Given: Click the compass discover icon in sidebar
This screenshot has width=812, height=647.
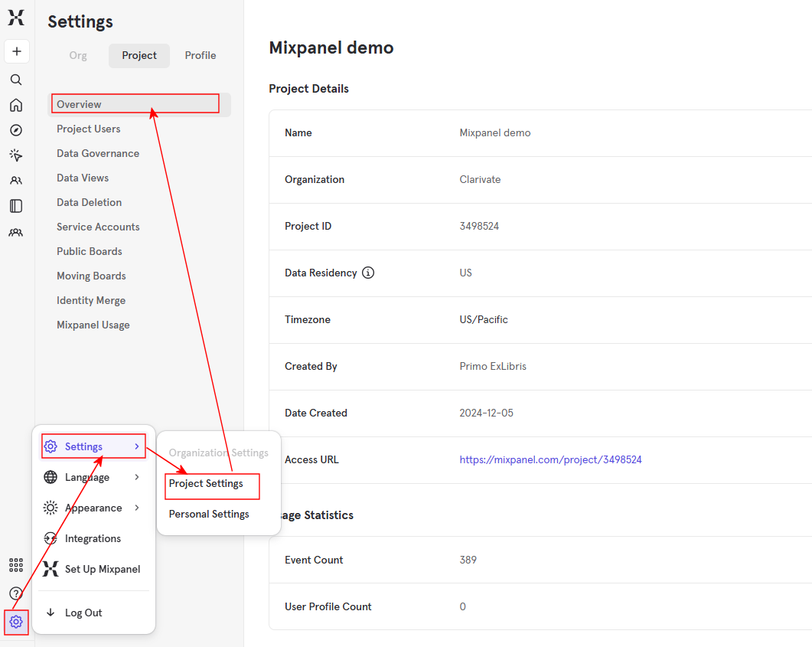Looking at the screenshot, I should coord(16,130).
